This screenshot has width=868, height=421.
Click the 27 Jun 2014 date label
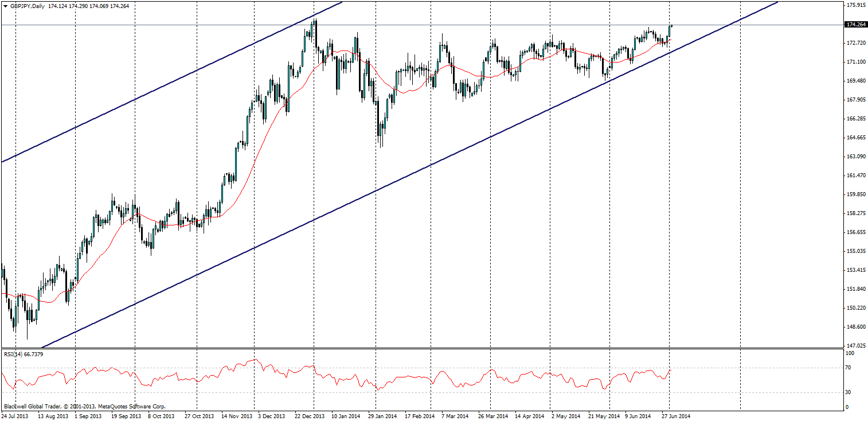click(x=677, y=417)
